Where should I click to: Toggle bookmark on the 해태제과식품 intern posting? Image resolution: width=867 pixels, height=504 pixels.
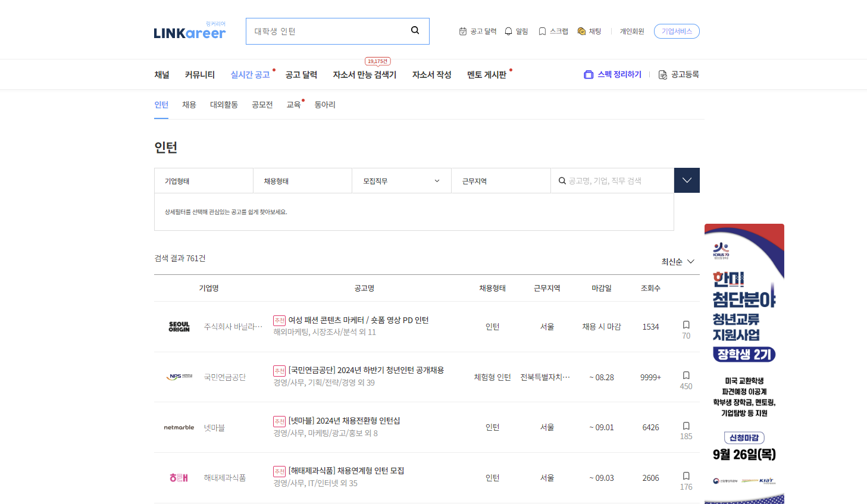click(x=686, y=474)
